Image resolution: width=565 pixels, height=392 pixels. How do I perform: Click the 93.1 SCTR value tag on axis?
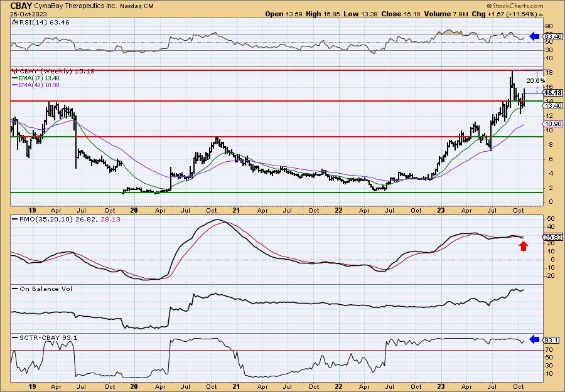tap(552, 341)
